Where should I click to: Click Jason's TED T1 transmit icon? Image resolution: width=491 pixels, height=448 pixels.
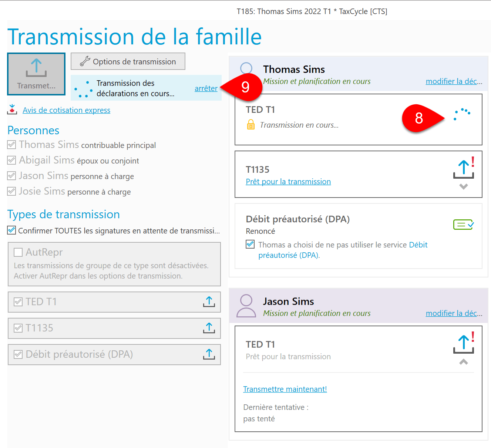[464, 343]
